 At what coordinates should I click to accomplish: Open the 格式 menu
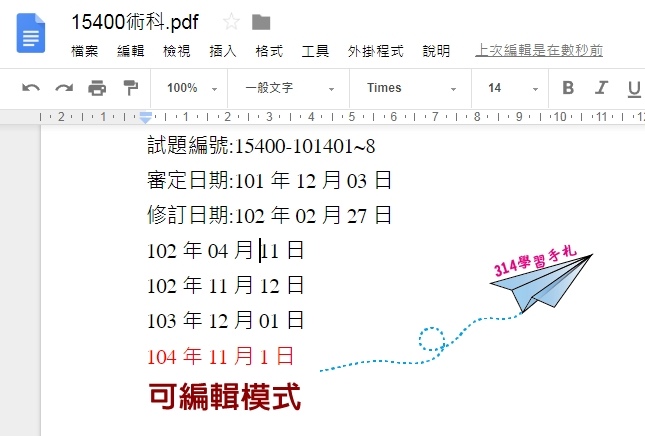269,51
